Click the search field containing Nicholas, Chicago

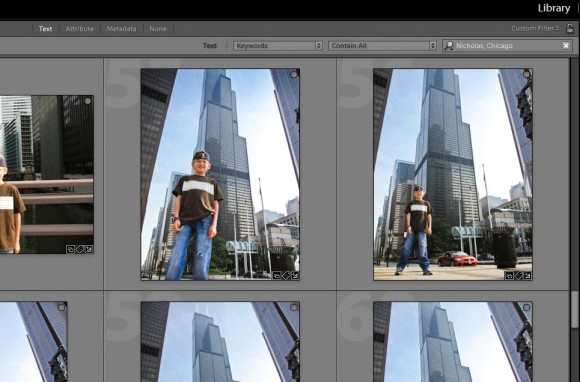click(507, 45)
